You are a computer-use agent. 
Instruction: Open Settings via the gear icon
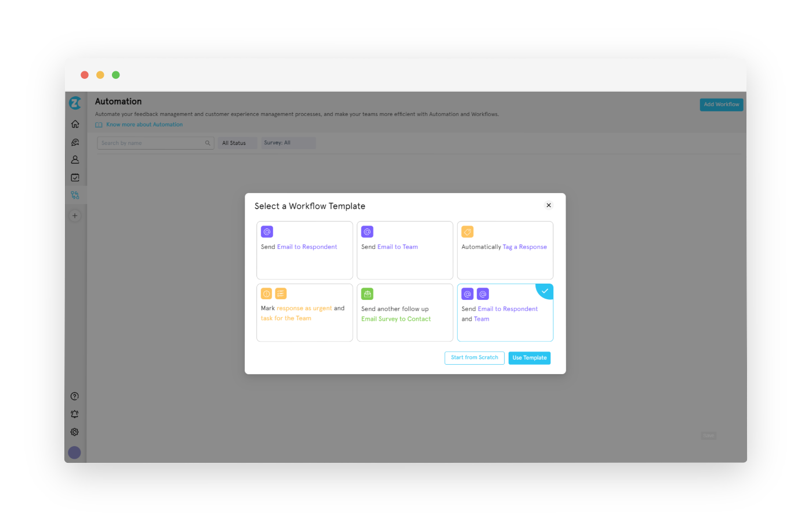coord(74,432)
